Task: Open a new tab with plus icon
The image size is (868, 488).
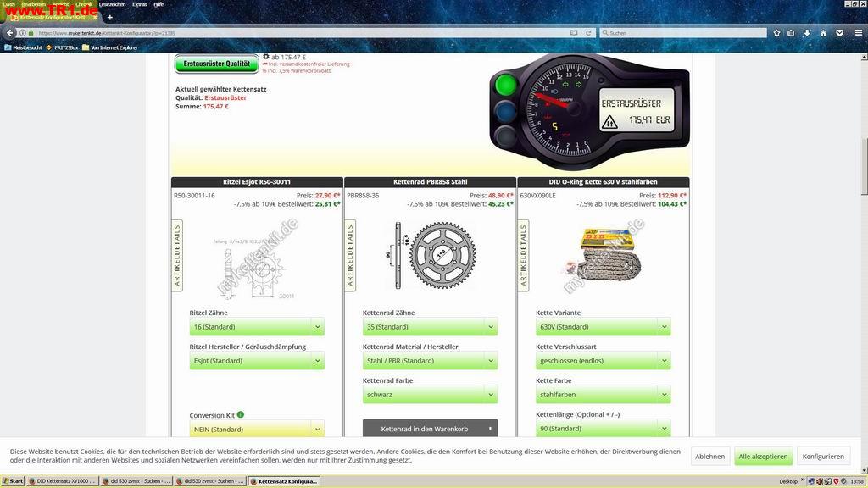Action: coord(109,18)
